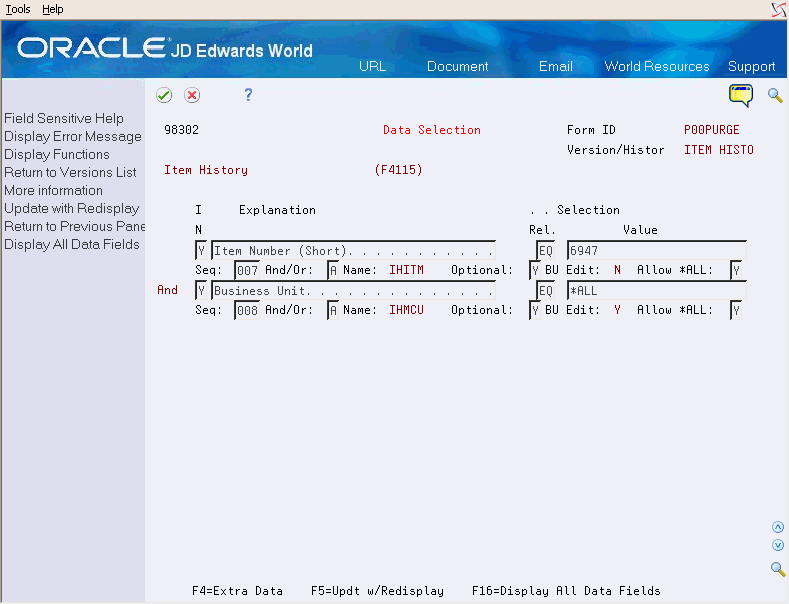Choose Update with Redisplay
Viewport: 789px width, 604px height.
click(x=72, y=208)
